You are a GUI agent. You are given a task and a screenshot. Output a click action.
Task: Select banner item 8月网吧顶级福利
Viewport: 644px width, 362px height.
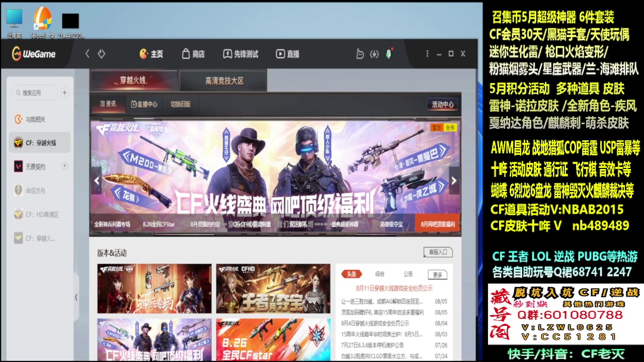tap(437, 224)
